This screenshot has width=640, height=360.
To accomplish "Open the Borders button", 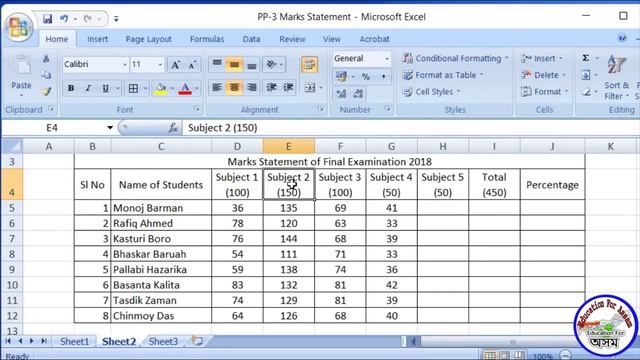I will click(133, 88).
